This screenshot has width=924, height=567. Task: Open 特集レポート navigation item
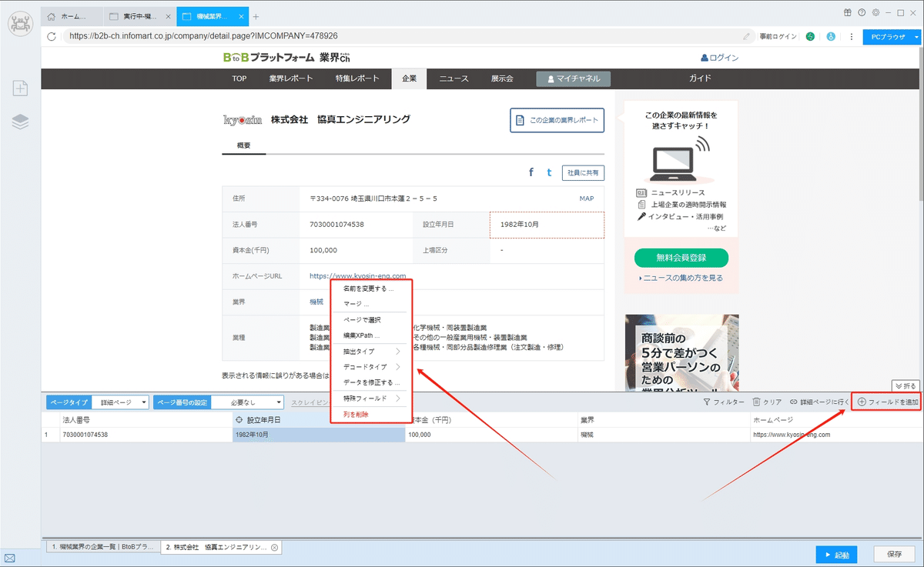[x=357, y=78]
